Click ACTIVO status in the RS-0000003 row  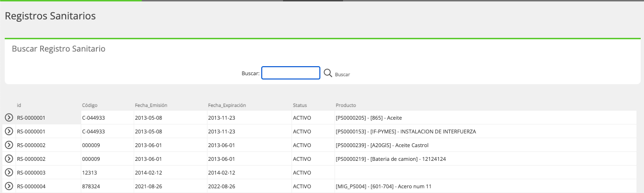coord(302,173)
